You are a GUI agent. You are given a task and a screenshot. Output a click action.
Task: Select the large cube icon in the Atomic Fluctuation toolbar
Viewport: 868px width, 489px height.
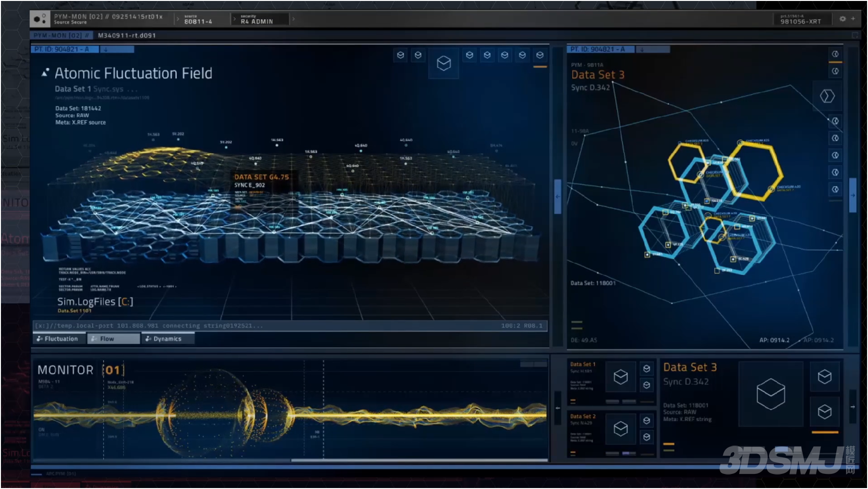pyautogui.click(x=443, y=63)
